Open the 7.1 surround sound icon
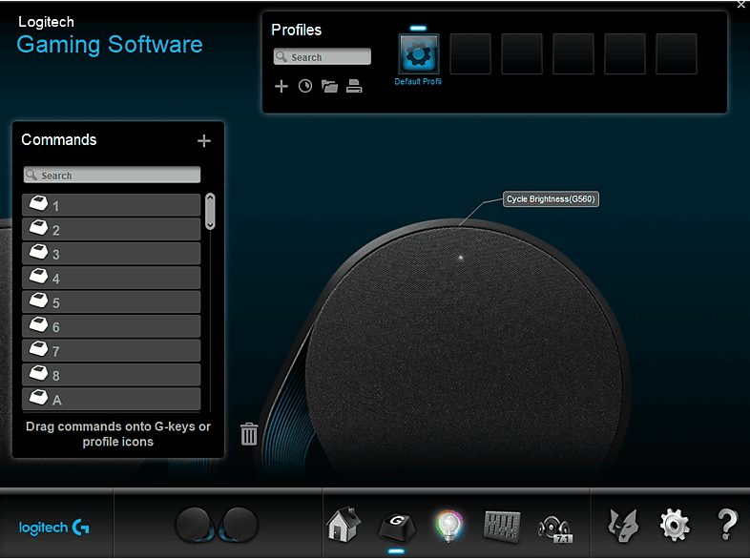Image resolution: width=750 pixels, height=560 pixels. [x=555, y=525]
